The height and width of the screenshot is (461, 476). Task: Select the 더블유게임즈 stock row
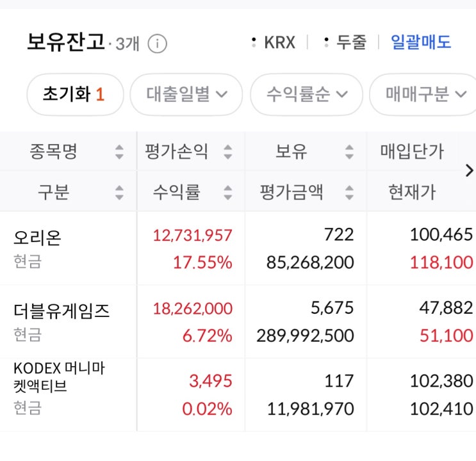pyautogui.click(x=62, y=311)
